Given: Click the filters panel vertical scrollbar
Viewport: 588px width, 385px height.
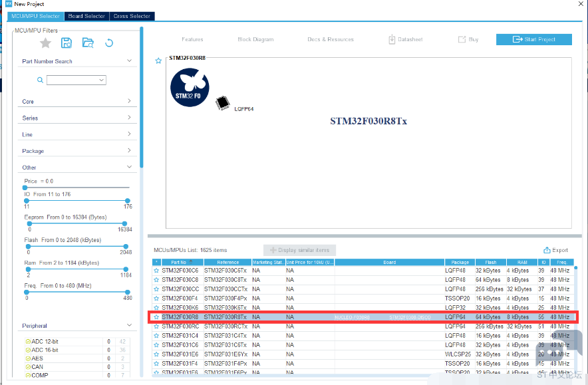Looking at the screenshot, I should point(142,97).
